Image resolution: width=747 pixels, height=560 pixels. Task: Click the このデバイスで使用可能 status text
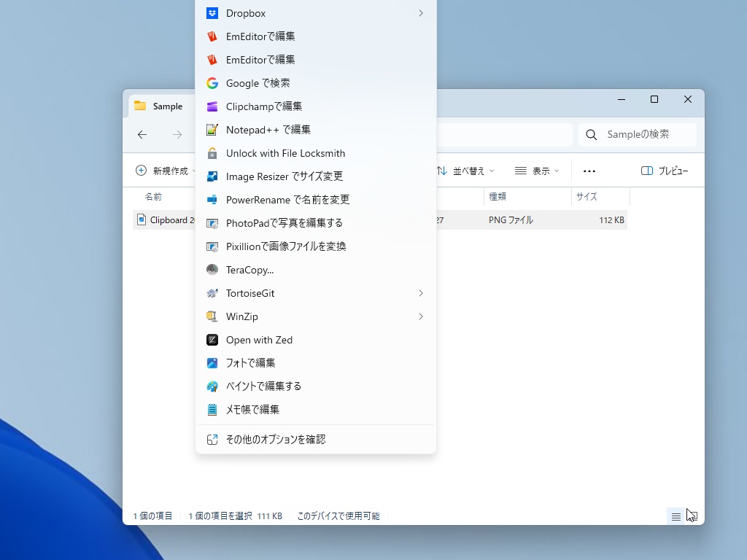click(338, 516)
